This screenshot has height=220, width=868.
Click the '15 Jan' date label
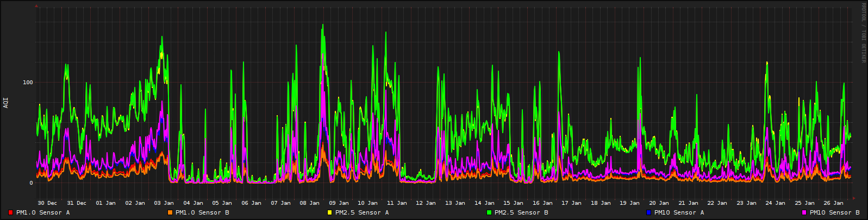(x=514, y=203)
